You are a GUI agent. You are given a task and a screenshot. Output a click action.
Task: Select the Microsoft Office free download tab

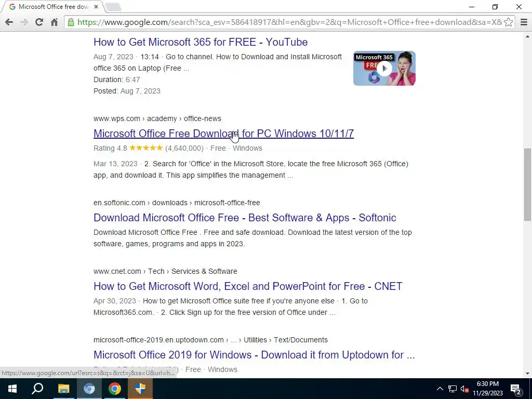coord(52,7)
